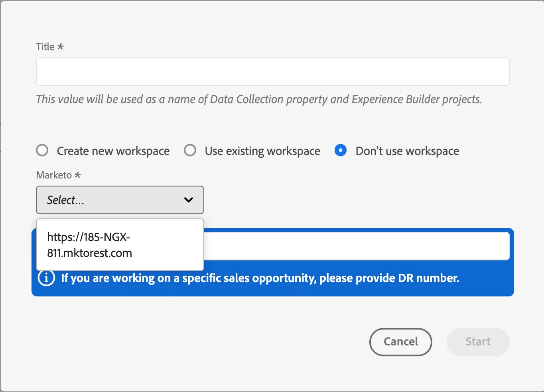Focus the Title text input field

(273, 72)
